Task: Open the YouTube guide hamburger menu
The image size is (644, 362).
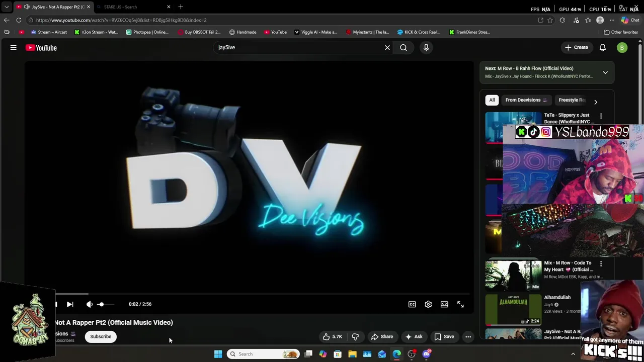Action: click(14, 48)
